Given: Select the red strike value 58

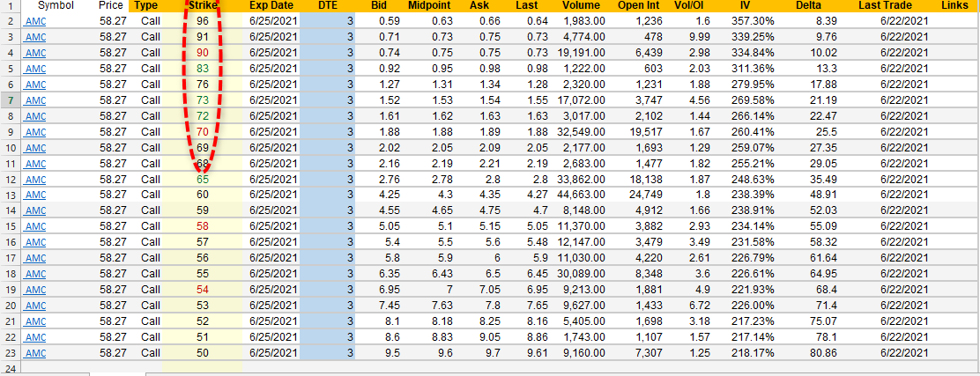Looking at the screenshot, I should tap(203, 227).
